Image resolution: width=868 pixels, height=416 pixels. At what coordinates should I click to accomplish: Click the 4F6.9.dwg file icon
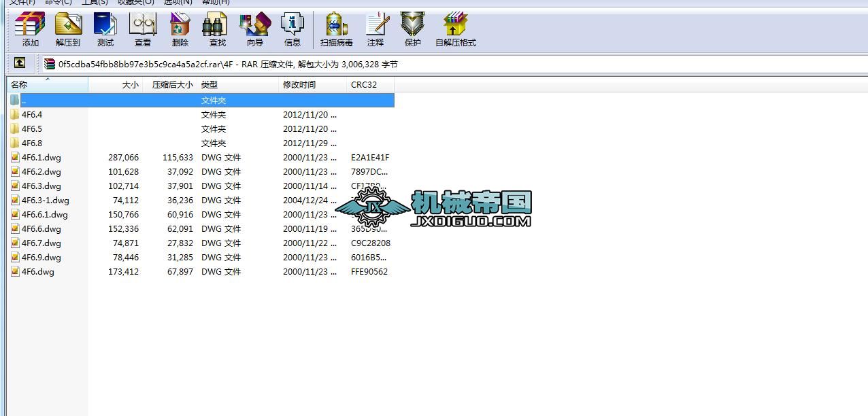15,257
